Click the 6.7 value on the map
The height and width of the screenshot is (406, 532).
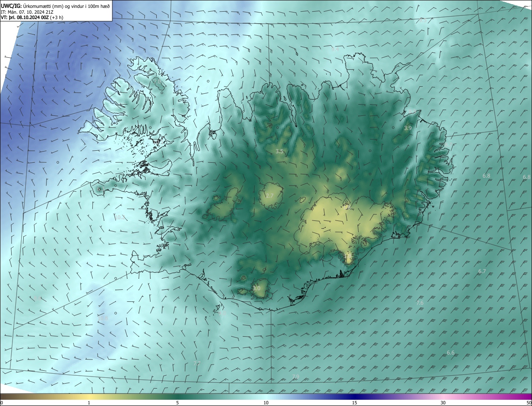point(482,271)
